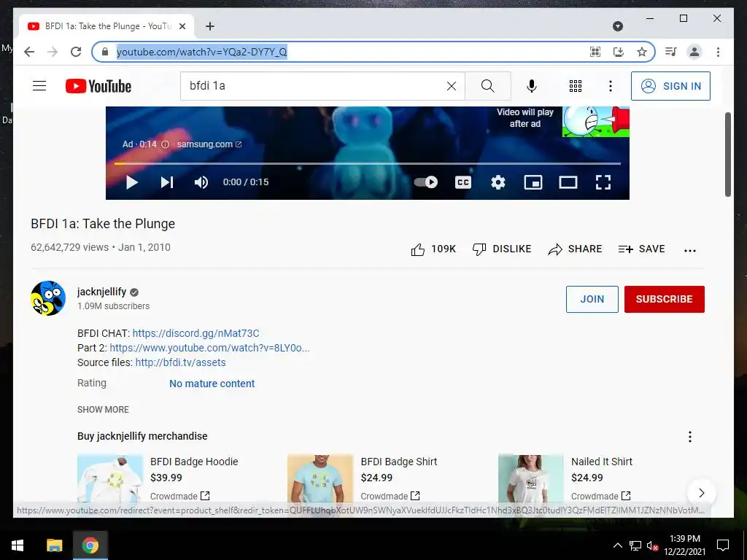747x560 pixels.
Task: Enter full screen mode
Action: [603, 182]
